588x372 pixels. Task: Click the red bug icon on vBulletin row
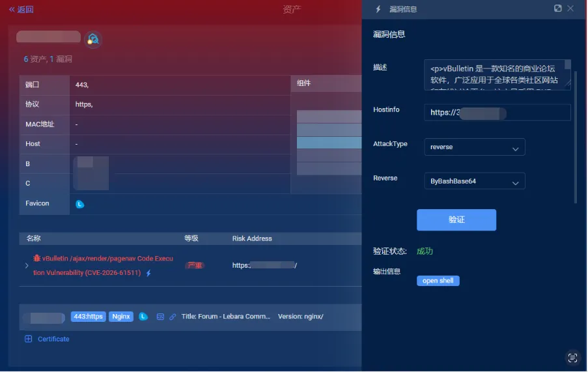tap(36, 258)
